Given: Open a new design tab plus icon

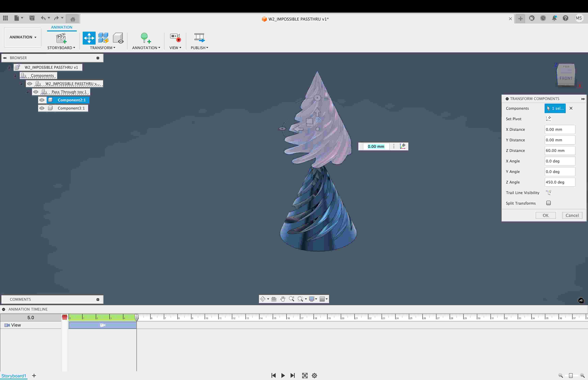Looking at the screenshot, I should (x=520, y=19).
